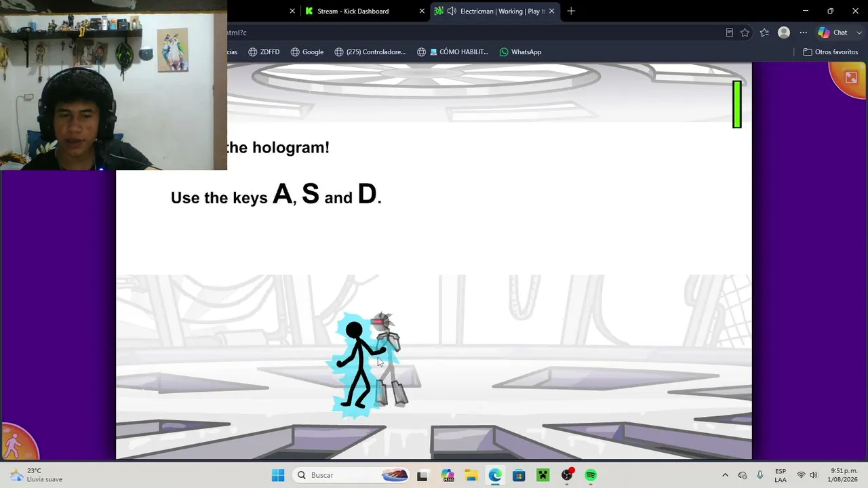Mute the audio icon on Electricman tab

point(452,11)
